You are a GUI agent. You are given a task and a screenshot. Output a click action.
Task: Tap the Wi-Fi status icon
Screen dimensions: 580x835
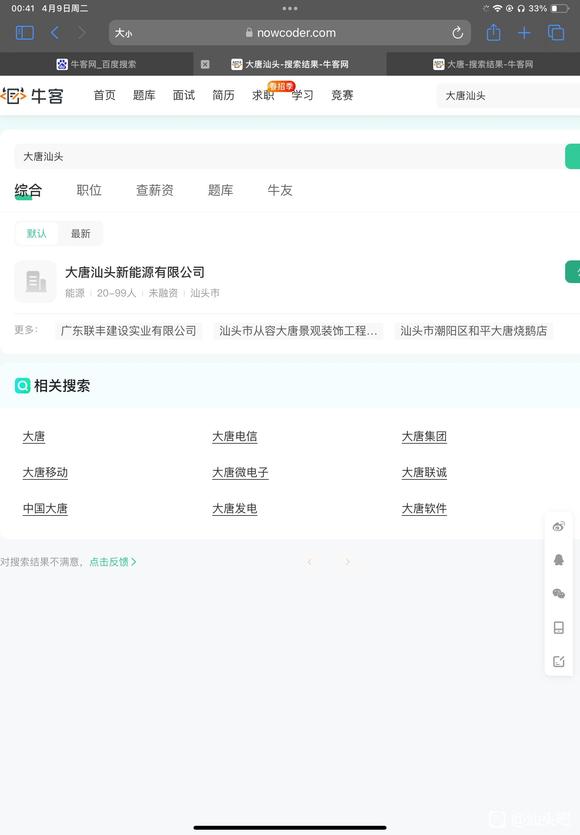(497, 9)
